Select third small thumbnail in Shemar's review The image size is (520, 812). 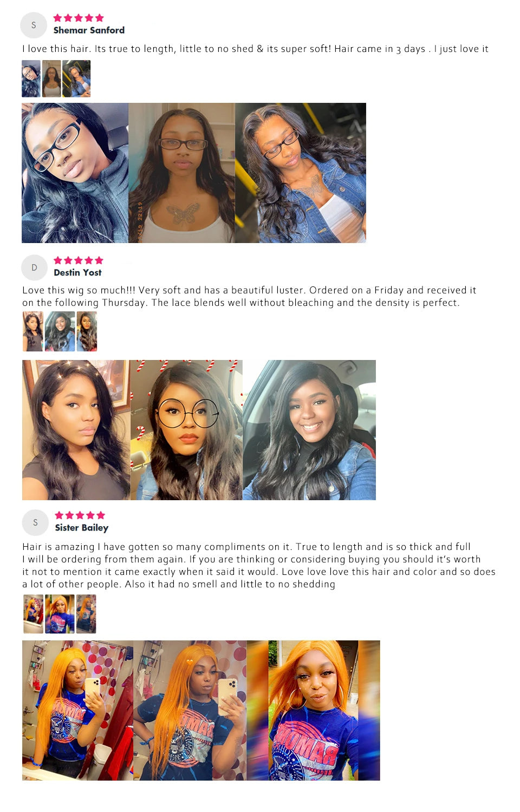tap(76, 78)
